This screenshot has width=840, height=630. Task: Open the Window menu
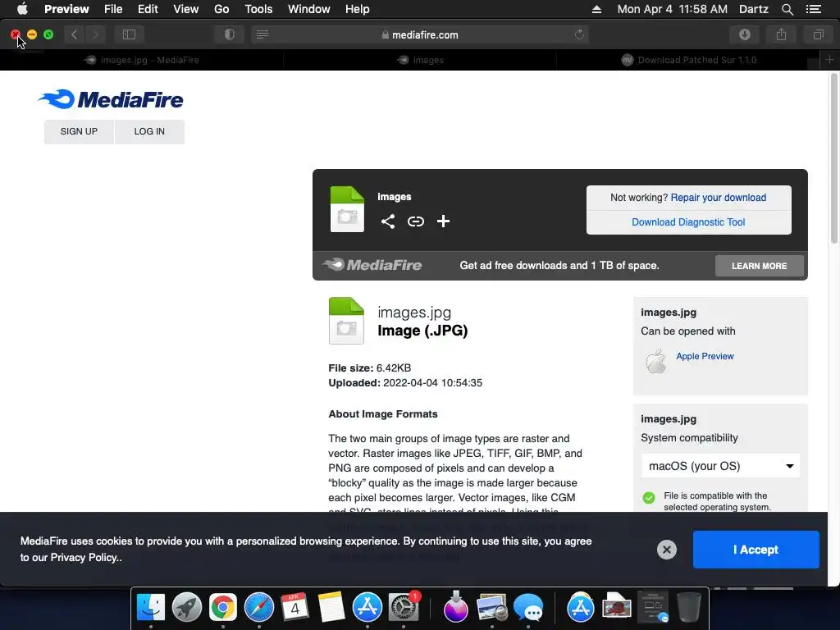(x=309, y=9)
